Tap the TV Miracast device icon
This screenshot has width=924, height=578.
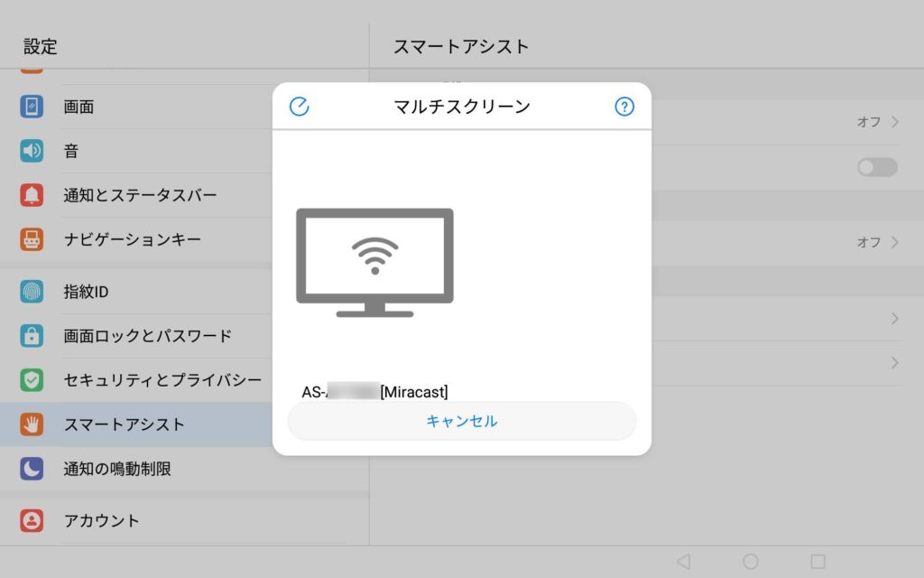click(374, 263)
